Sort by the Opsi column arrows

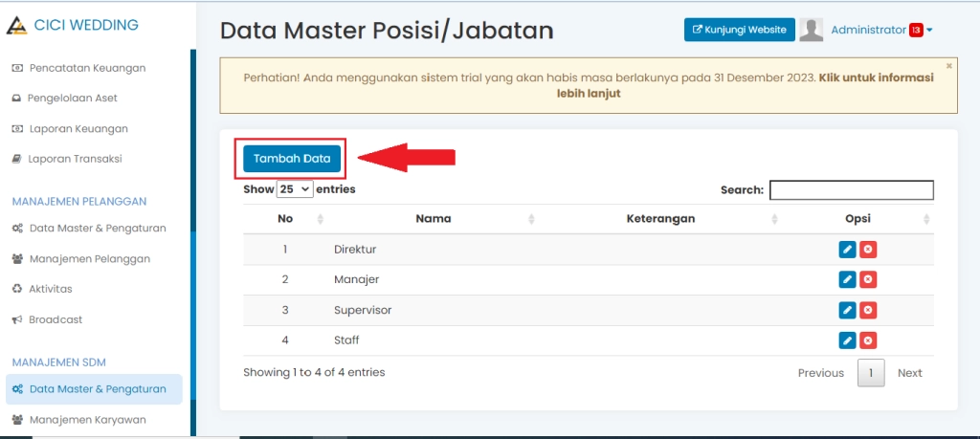[926, 219]
